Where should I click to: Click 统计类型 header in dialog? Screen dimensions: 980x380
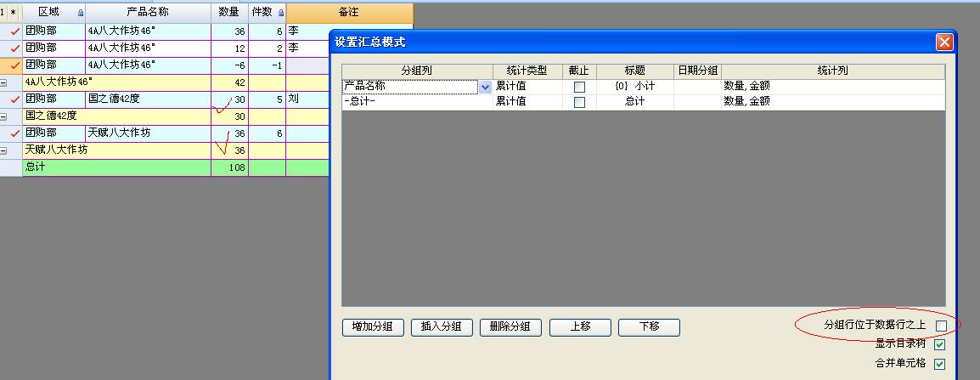pos(527,71)
